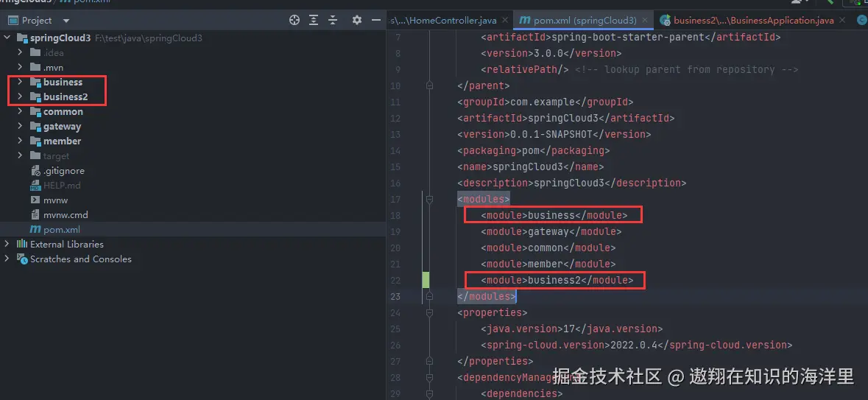Image resolution: width=868 pixels, height=400 pixels.
Task: Expand the member module folder
Action: coord(20,141)
